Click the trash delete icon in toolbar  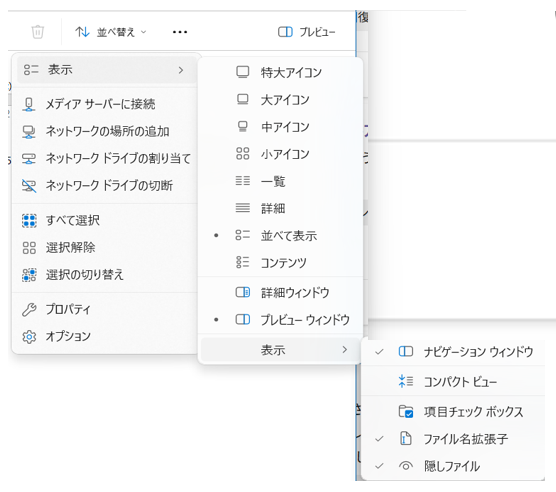coord(38,32)
